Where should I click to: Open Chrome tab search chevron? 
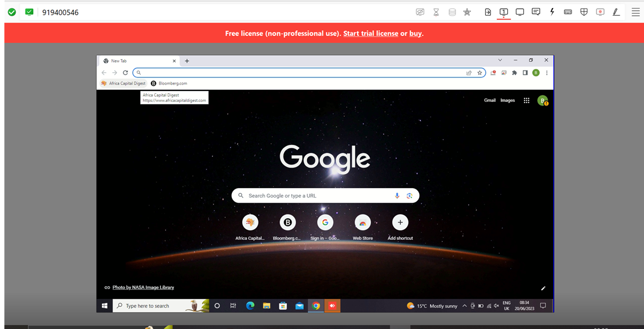(500, 60)
